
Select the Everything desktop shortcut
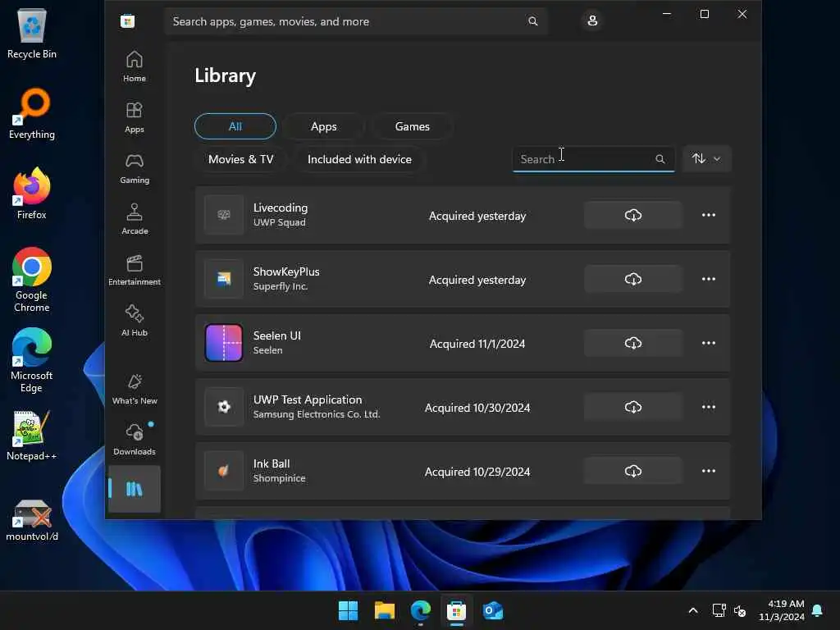(32, 113)
